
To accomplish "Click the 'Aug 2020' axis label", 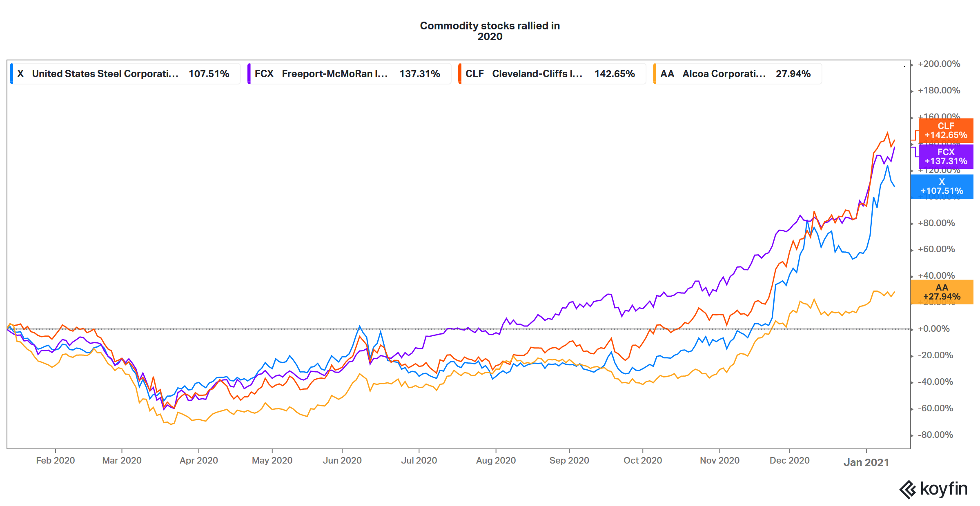I will coord(496,460).
